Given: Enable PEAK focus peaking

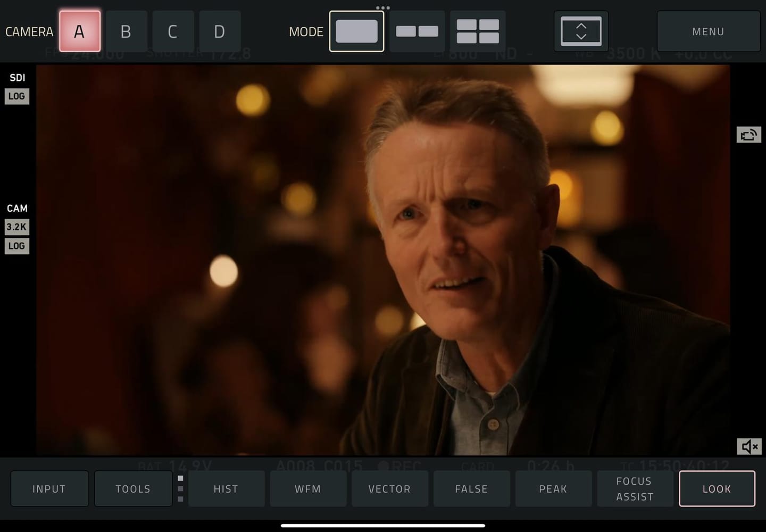Looking at the screenshot, I should tap(553, 488).
